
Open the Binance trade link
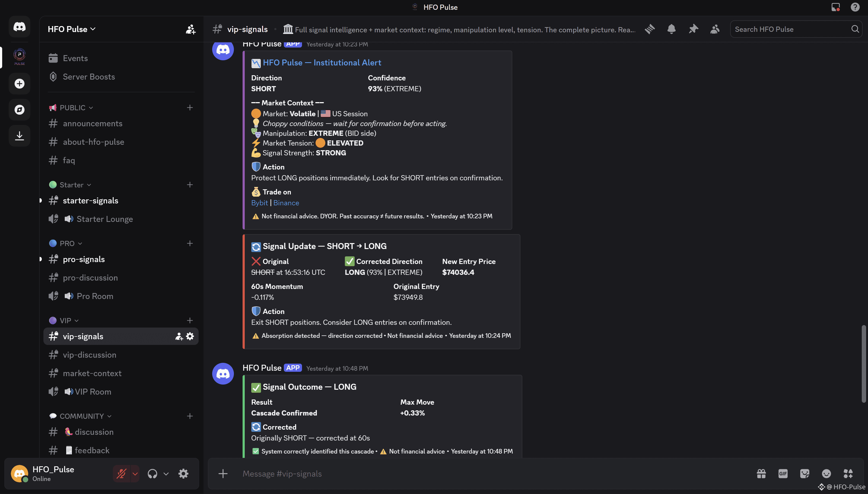pyautogui.click(x=286, y=203)
